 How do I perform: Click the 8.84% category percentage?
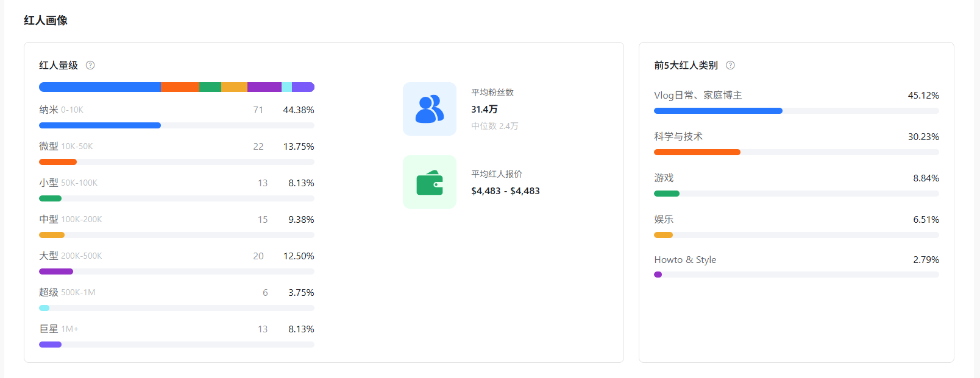926,178
